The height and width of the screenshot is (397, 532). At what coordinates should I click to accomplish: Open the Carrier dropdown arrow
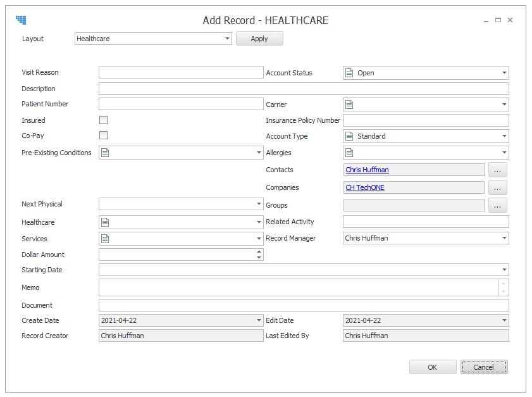(x=504, y=104)
